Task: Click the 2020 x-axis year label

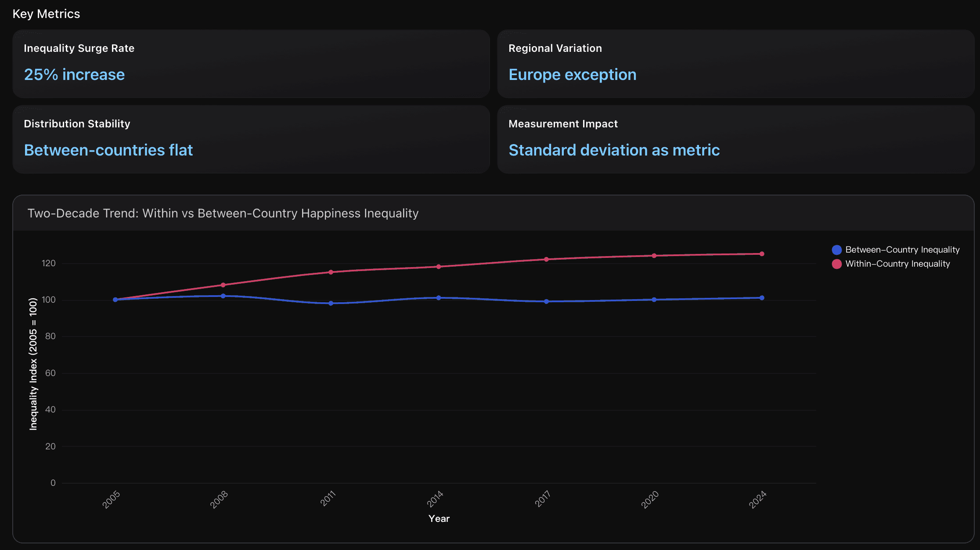Action: pos(650,499)
